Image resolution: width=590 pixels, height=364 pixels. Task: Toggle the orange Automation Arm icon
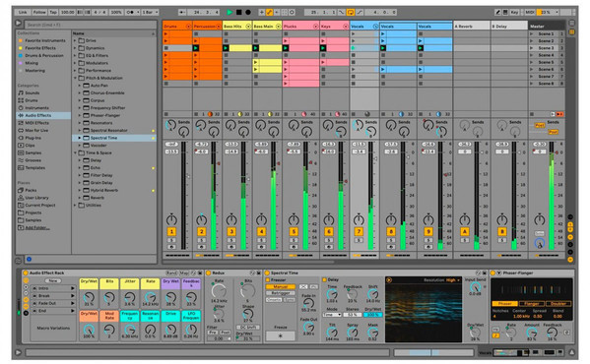270,13
